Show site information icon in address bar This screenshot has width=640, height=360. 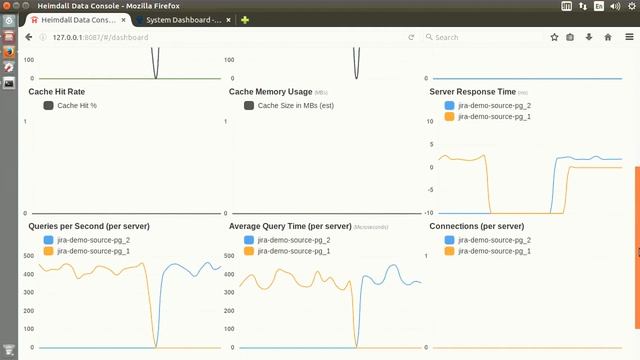[43, 37]
